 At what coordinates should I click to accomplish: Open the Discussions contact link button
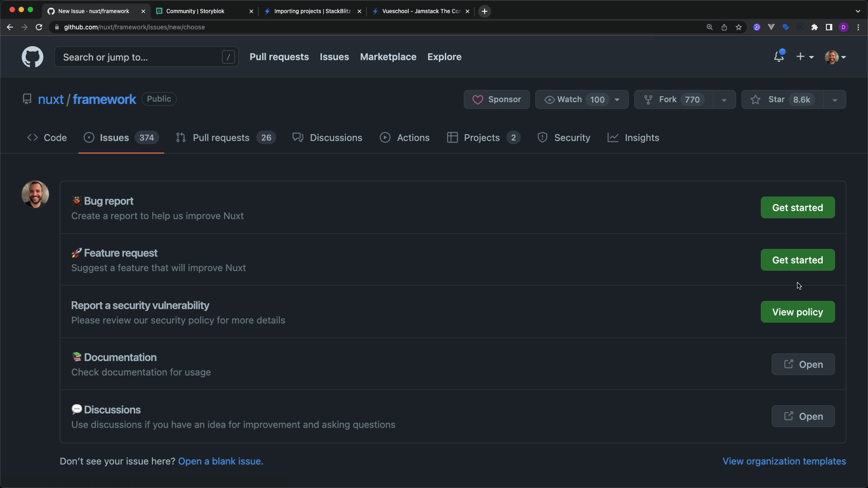(803, 416)
